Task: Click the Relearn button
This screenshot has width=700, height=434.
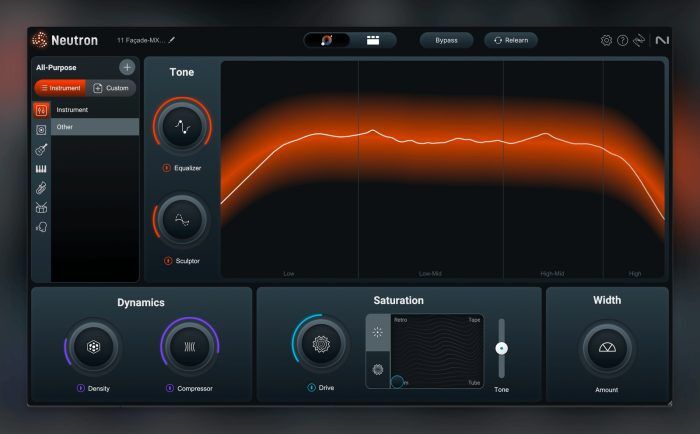Action: click(511, 41)
